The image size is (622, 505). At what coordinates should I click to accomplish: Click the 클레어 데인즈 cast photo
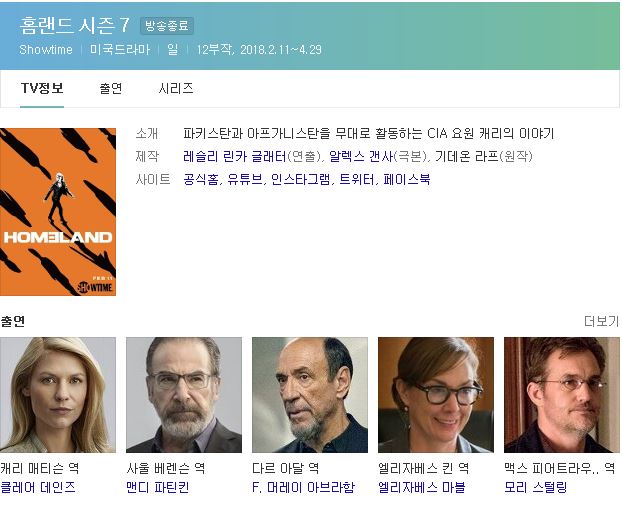(58, 395)
